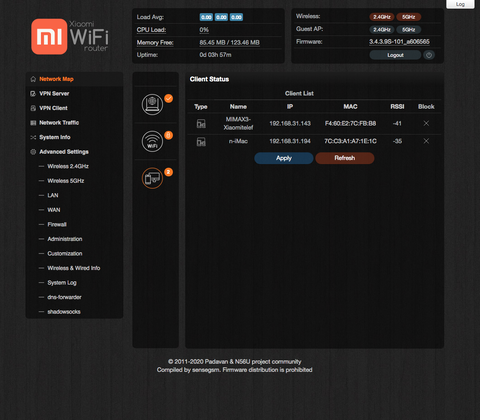Click the Network Traffic sidebar icon

coord(33,123)
